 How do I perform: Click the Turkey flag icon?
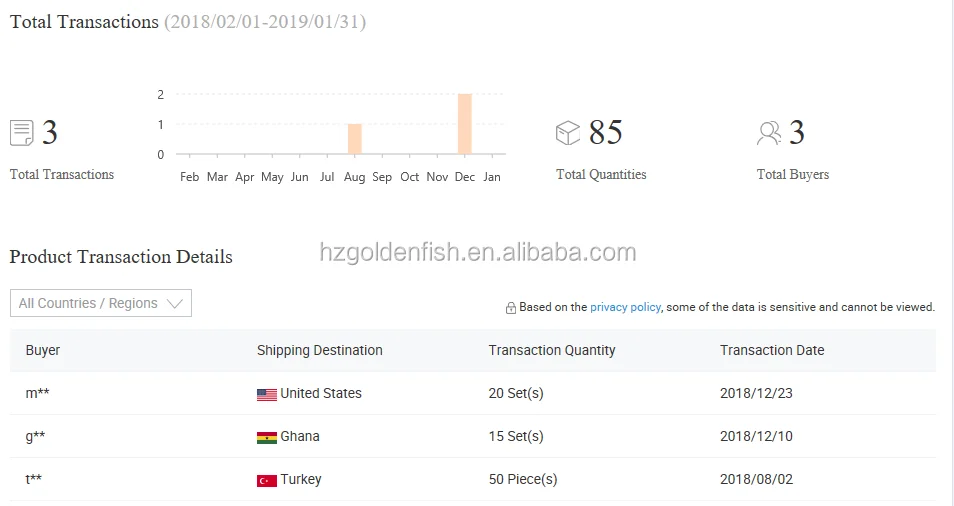tap(266, 481)
